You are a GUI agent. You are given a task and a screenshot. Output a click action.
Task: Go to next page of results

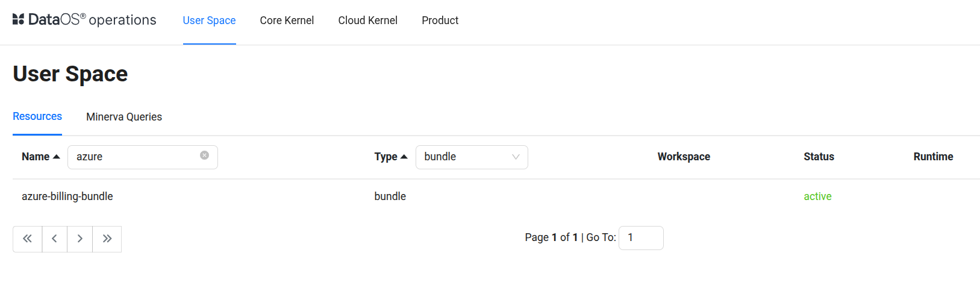pos(80,239)
